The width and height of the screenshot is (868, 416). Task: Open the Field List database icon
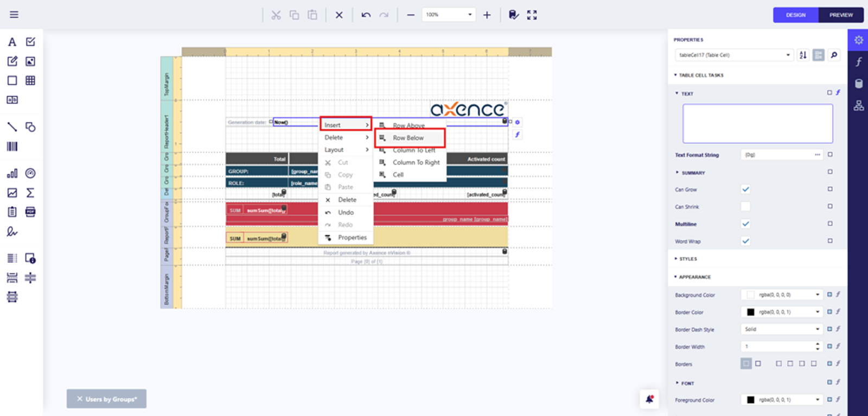coord(858,84)
